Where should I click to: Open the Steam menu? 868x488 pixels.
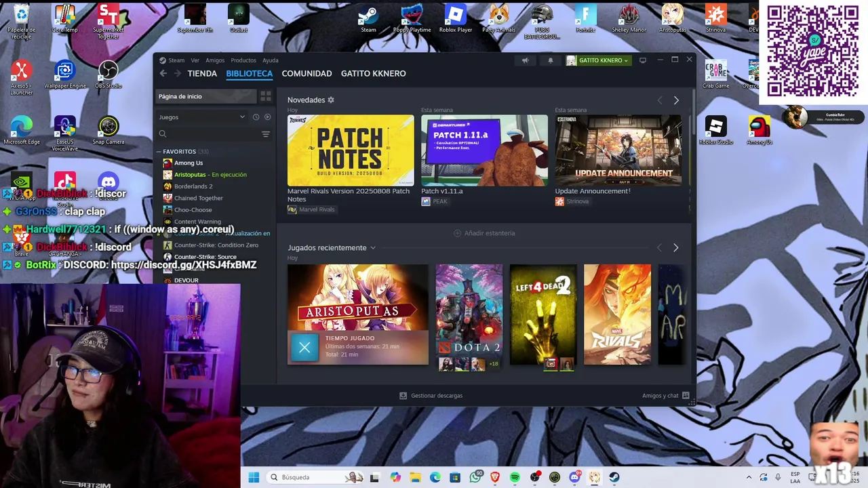pyautogui.click(x=176, y=60)
